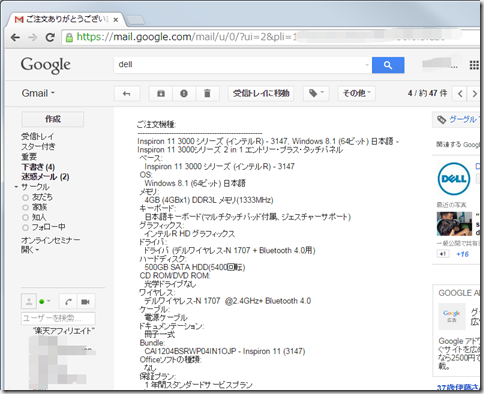Click the +1 button
This screenshot has width=484, height=394.
pos(443,254)
